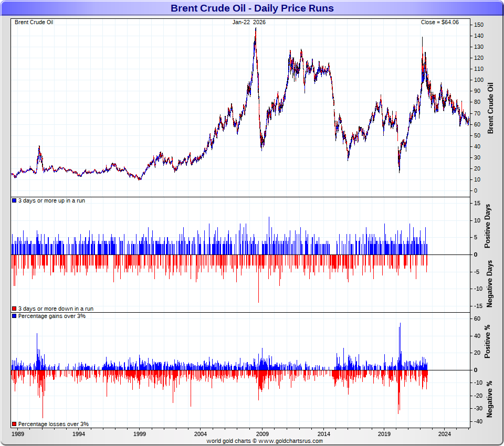
Task: Click the 2024 year label on the x-axis
Action: 445,434
